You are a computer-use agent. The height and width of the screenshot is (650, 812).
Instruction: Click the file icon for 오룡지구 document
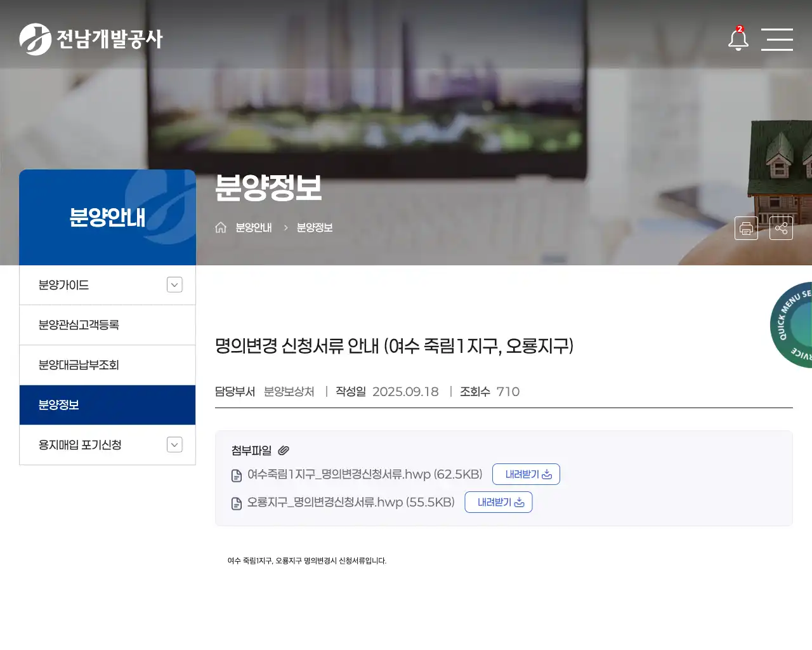(x=237, y=503)
